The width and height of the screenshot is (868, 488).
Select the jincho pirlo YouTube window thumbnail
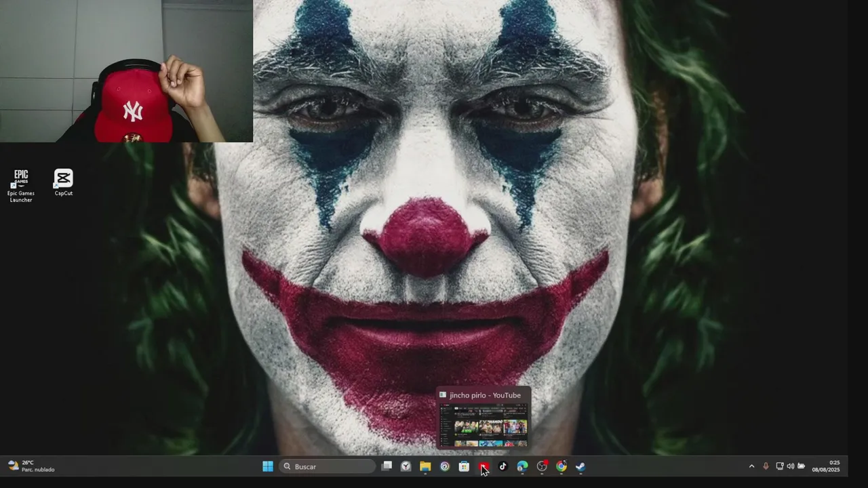click(x=483, y=425)
